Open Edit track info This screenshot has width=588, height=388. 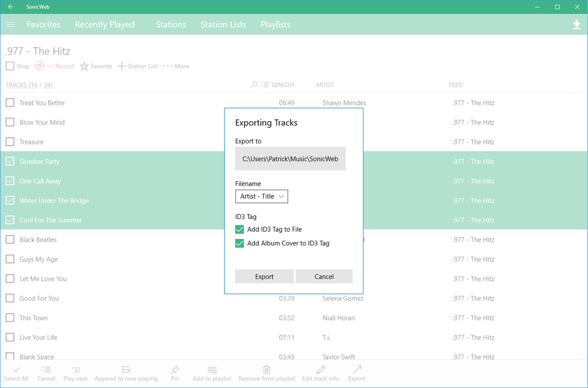tap(321, 374)
